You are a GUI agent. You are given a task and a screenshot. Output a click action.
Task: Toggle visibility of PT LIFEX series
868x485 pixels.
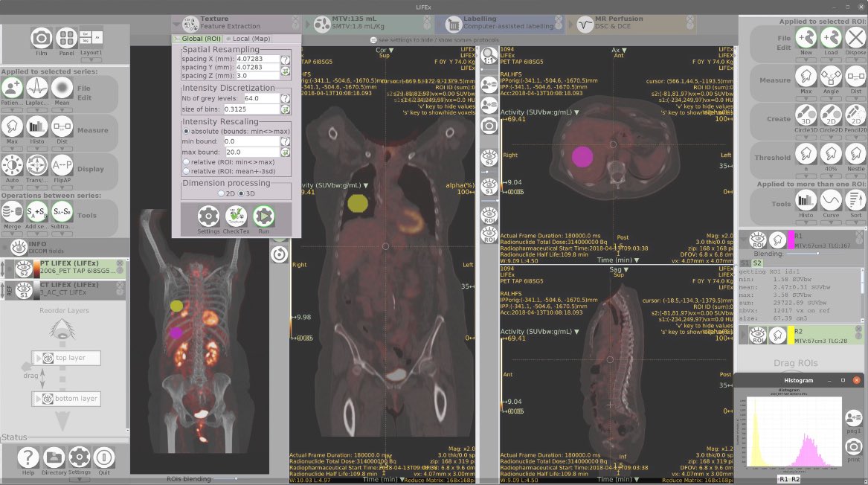click(24, 269)
